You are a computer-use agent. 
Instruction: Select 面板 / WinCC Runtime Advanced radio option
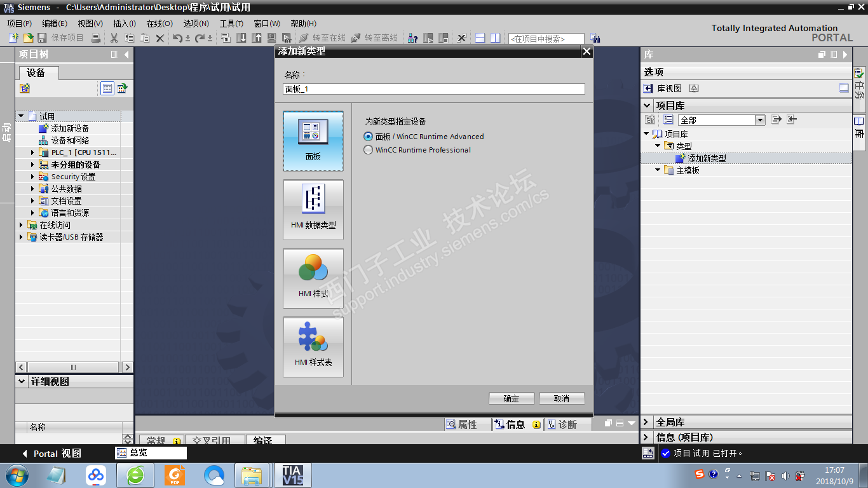(x=424, y=137)
